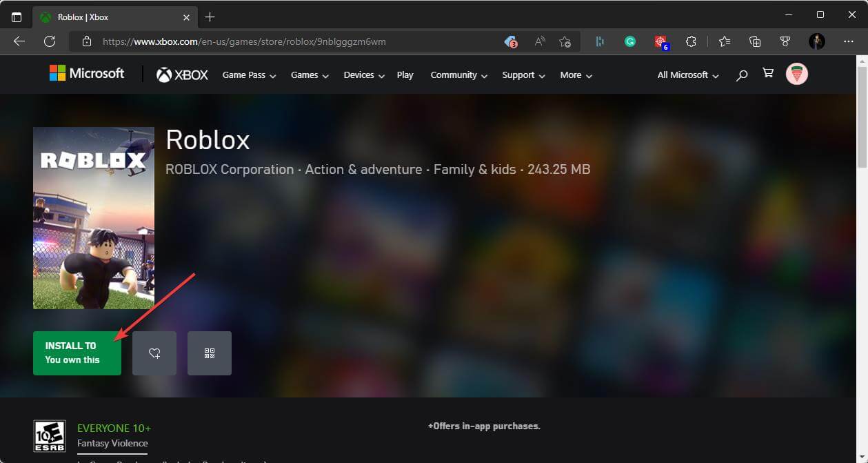The image size is (868, 463).
Task: Open the browser Collections icon
Action: click(x=755, y=41)
